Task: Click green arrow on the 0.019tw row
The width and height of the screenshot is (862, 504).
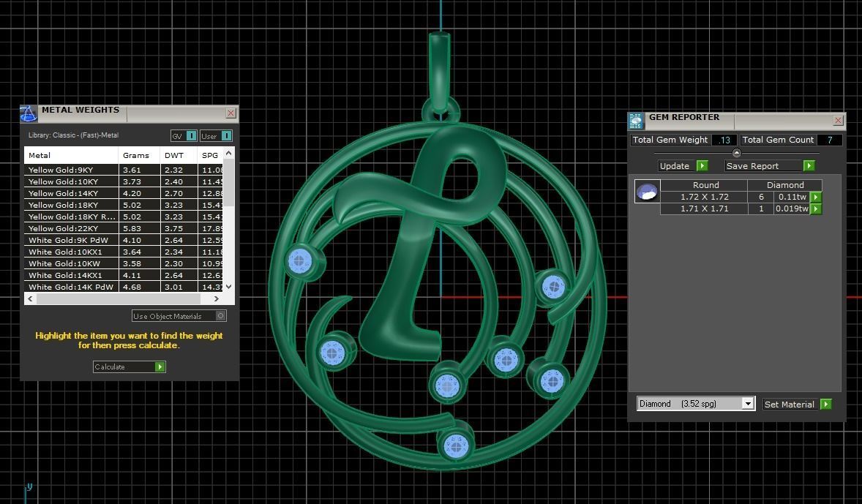Action: [816, 209]
